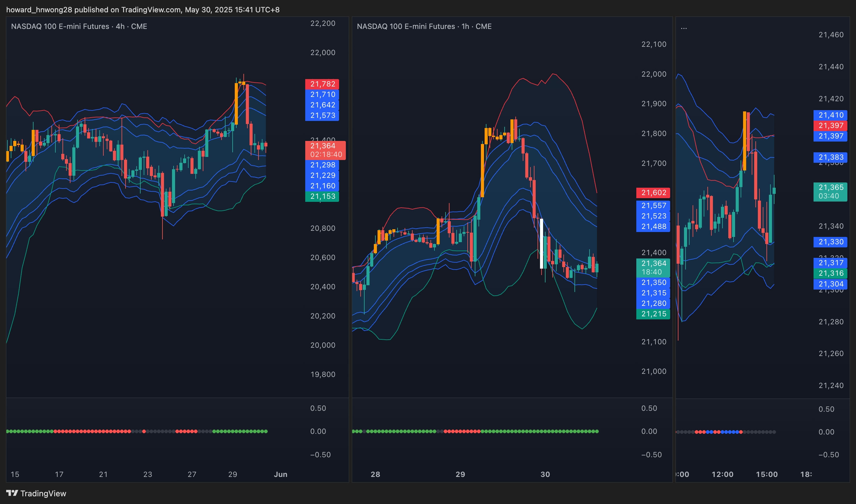The image size is (856, 504).
Task: Click the blue 21,557 price label
Action: click(653, 206)
